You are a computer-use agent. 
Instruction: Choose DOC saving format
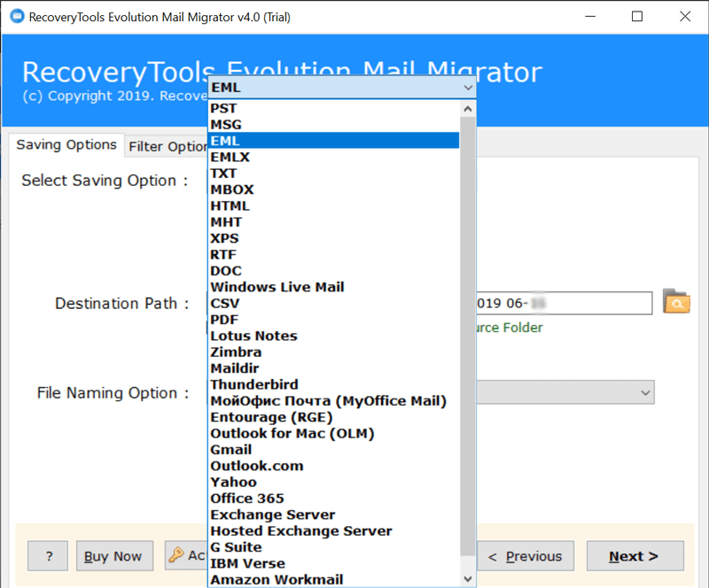tap(334, 271)
